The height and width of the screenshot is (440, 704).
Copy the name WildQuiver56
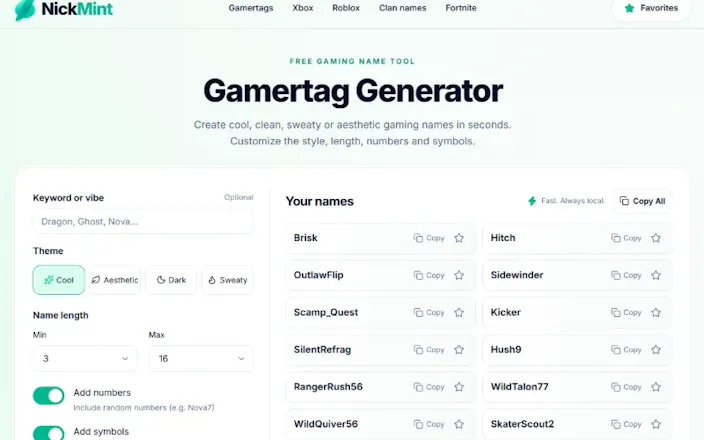(429, 424)
